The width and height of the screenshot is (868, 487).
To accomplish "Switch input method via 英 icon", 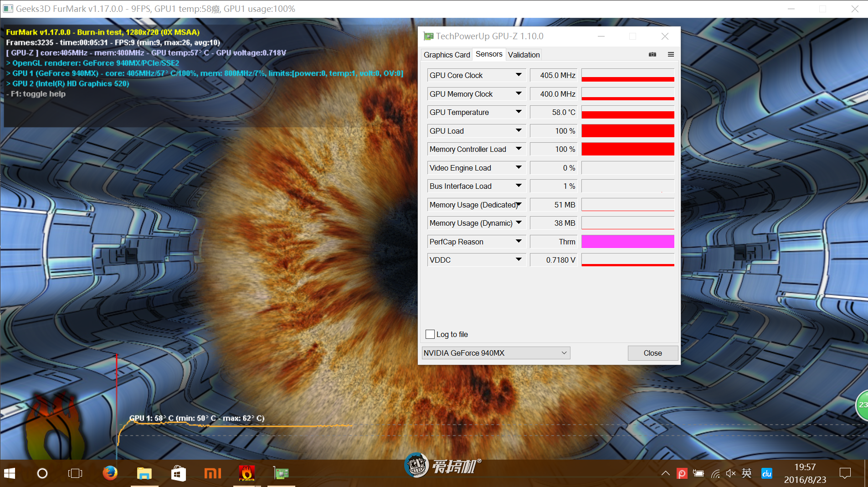I will (747, 473).
